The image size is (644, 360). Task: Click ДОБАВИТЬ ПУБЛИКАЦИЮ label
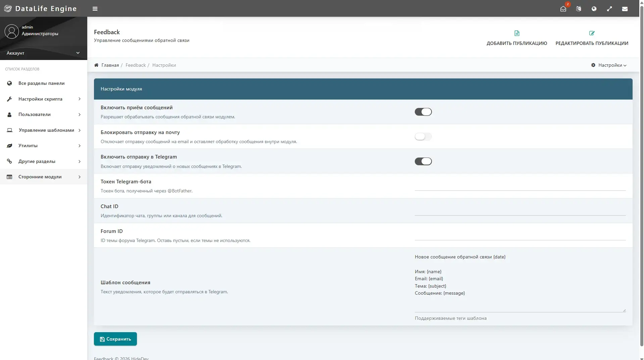(x=517, y=43)
